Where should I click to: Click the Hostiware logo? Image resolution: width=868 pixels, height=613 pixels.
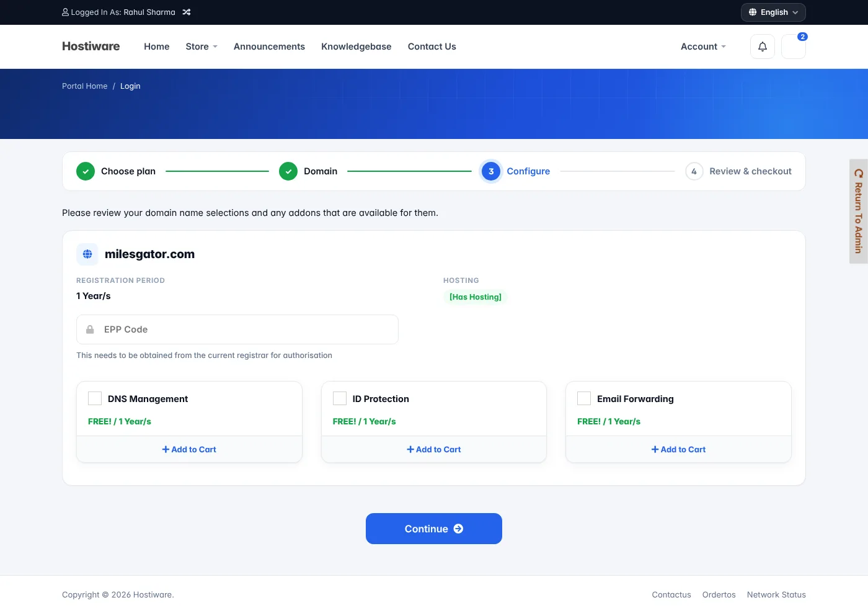coord(91,47)
